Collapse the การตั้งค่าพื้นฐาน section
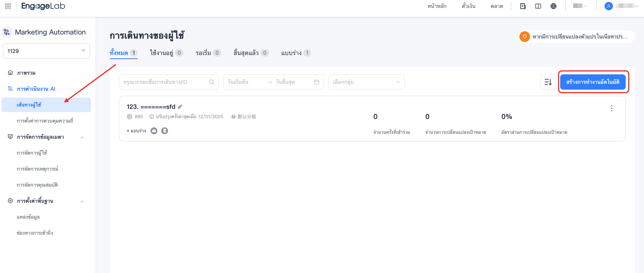 82,201
